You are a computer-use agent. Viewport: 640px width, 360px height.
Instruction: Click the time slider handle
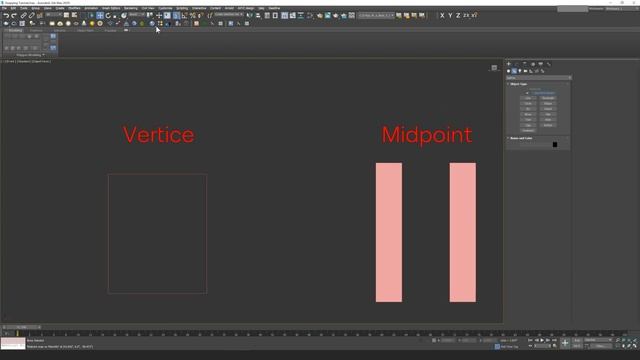click(22, 327)
